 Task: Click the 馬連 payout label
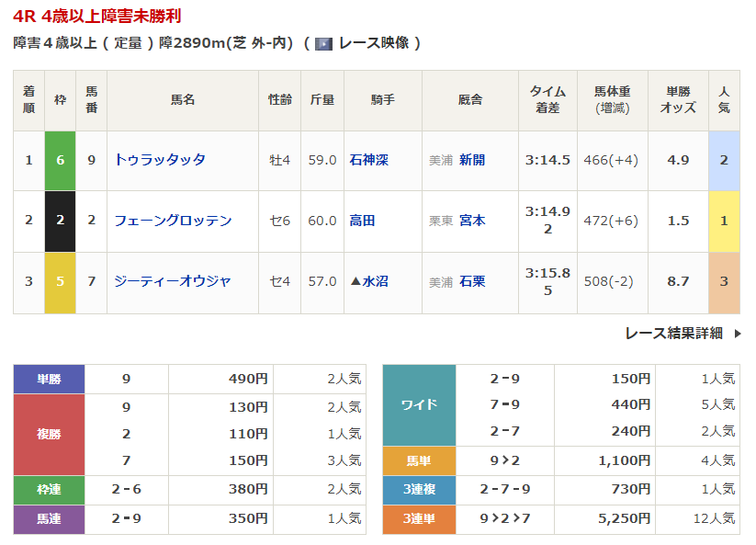click(x=49, y=519)
